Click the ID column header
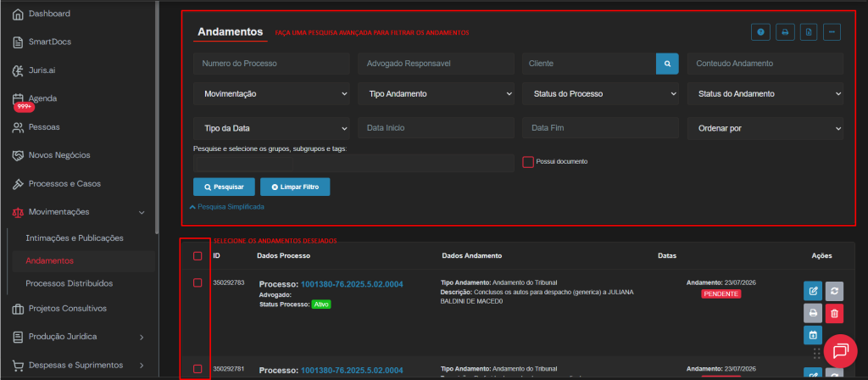The height and width of the screenshot is (380, 868). [x=216, y=256]
